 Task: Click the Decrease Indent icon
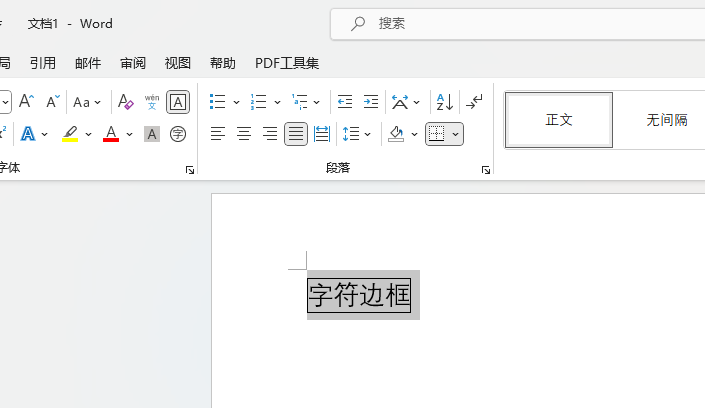(x=345, y=102)
